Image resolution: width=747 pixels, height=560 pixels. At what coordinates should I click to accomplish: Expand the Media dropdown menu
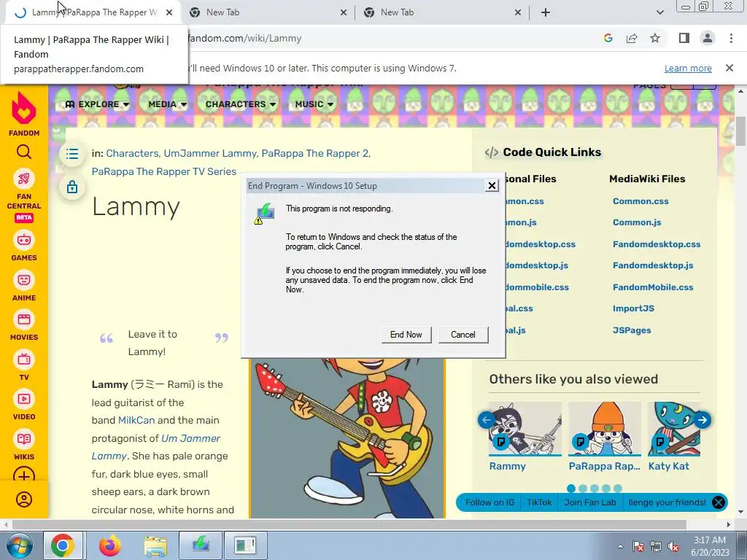point(167,104)
